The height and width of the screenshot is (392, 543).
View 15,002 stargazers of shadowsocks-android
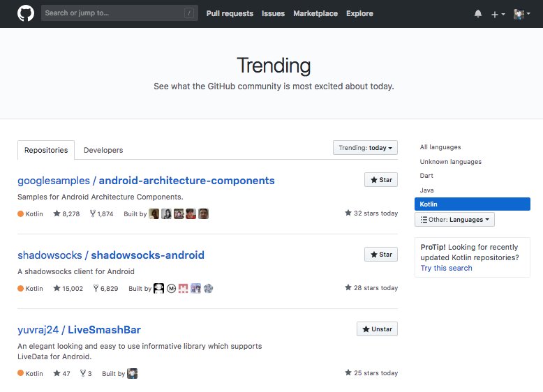point(68,289)
